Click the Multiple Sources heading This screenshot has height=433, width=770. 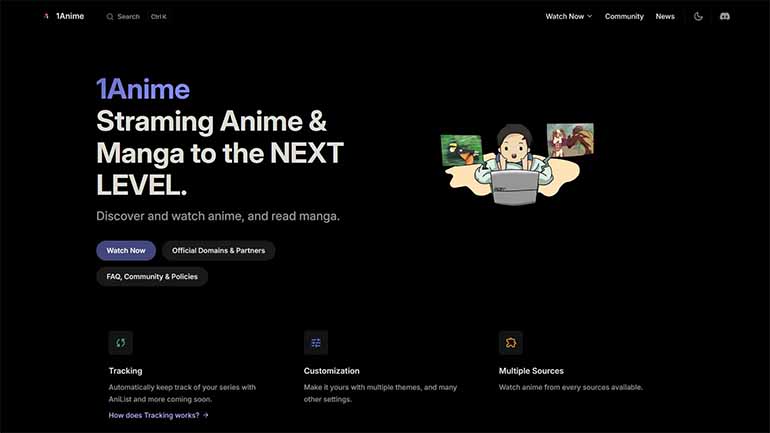coord(531,371)
